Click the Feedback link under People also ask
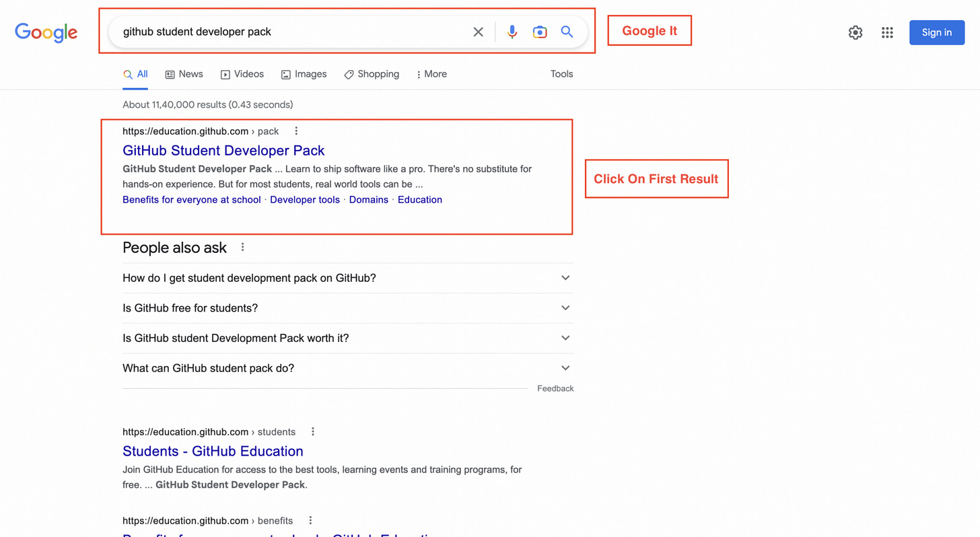Image resolution: width=980 pixels, height=537 pixels. click(555, 389)
